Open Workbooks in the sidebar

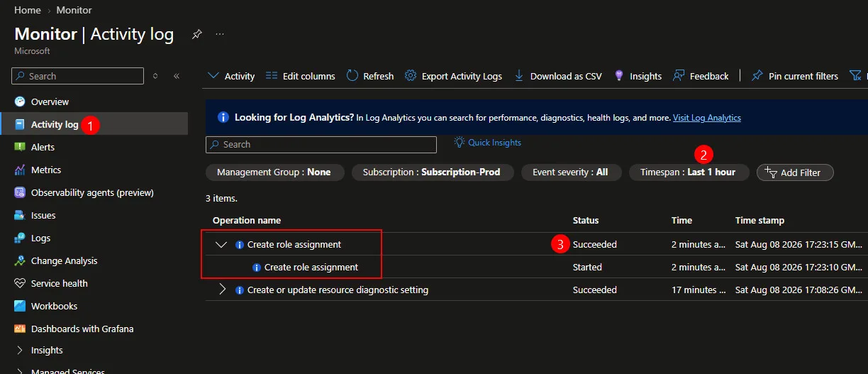coord(54,306)
